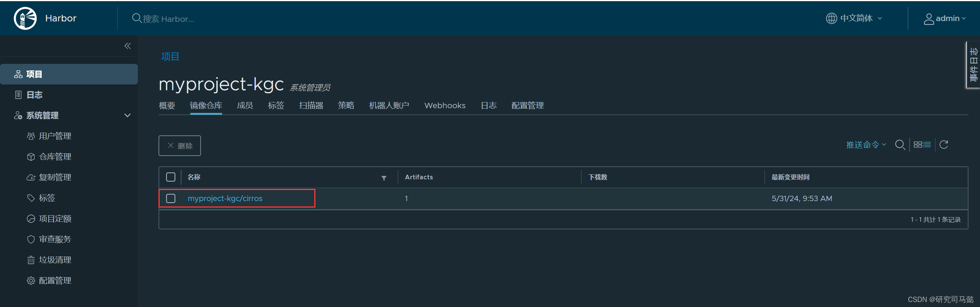980x307 pixels.
Task: Open the repository filter search icon
Action: point(900,145)
